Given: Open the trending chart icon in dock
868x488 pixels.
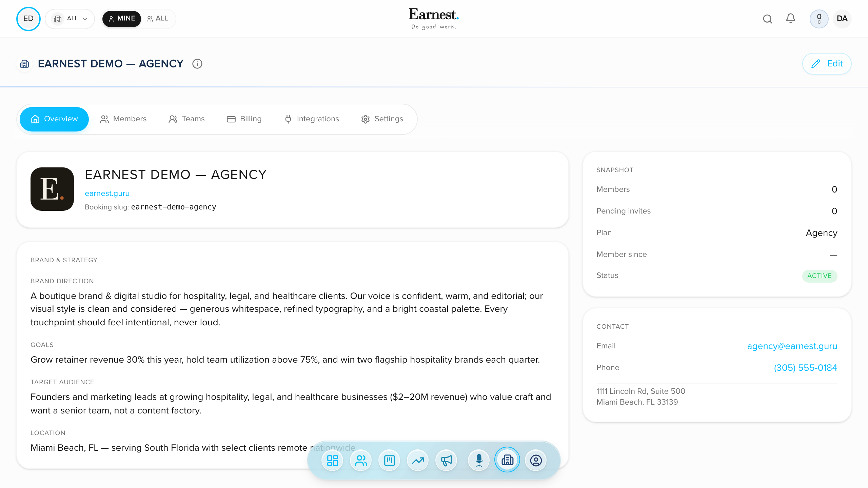Looking at the screenshot, I should coord(418,461).
